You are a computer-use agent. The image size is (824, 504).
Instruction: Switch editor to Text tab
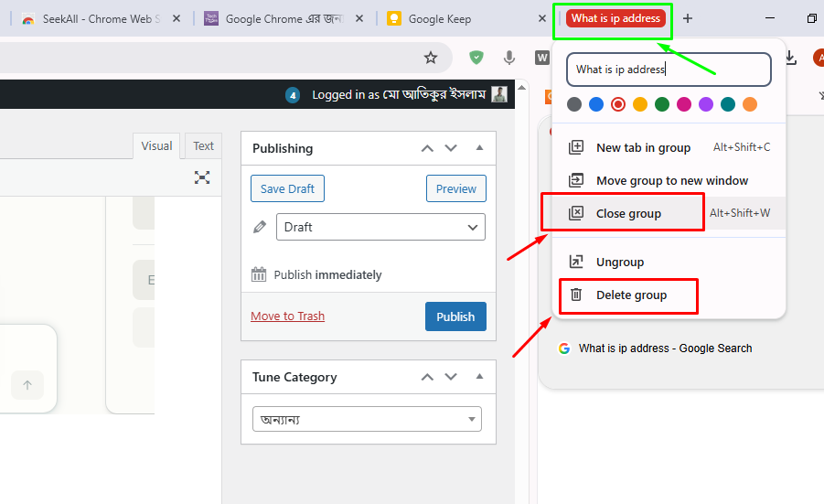point(203,146)
